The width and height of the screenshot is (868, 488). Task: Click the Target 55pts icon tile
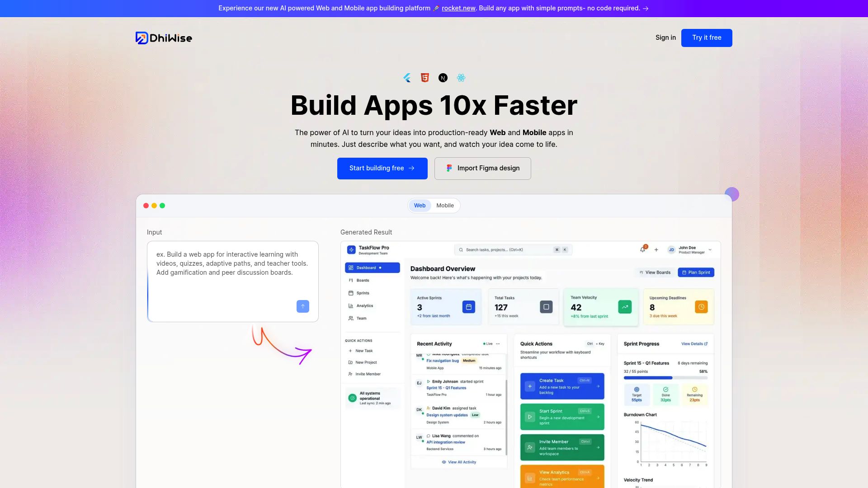pos(637,394)
